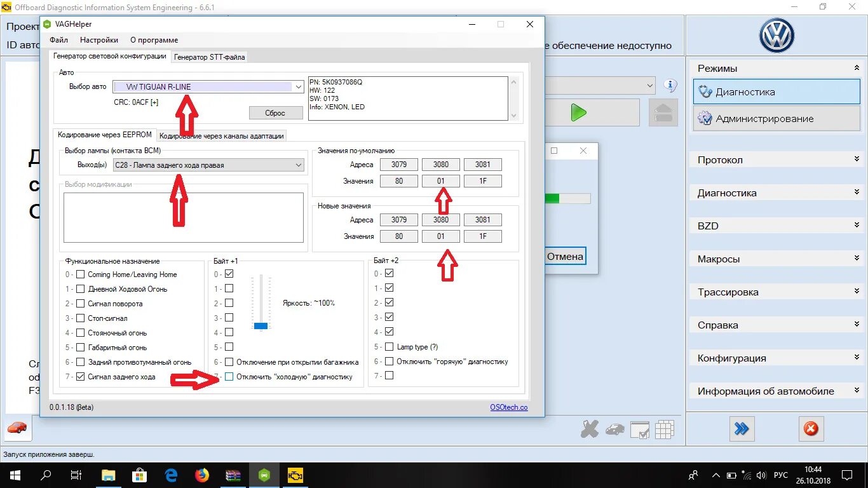Switch to ODIS engine icon on taskbar
Viewport: 868px width, 488px height.
point(295,475)
